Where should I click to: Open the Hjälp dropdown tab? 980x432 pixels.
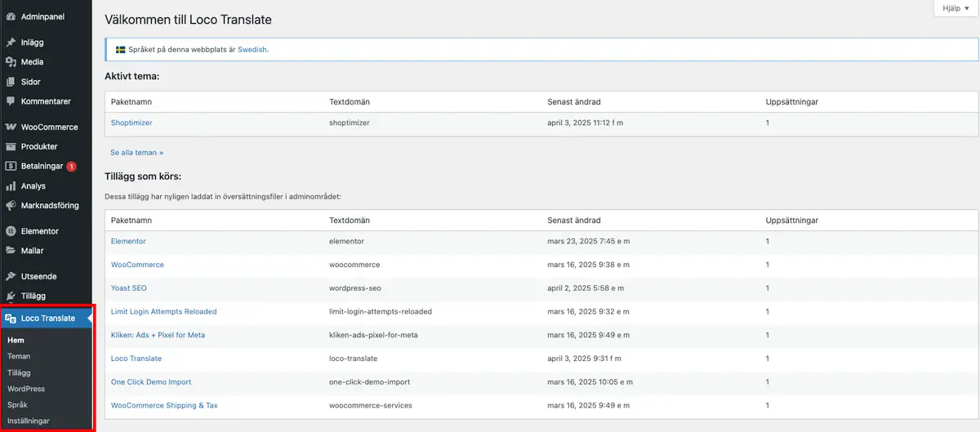pyautogui.click(x=955, y=8)
